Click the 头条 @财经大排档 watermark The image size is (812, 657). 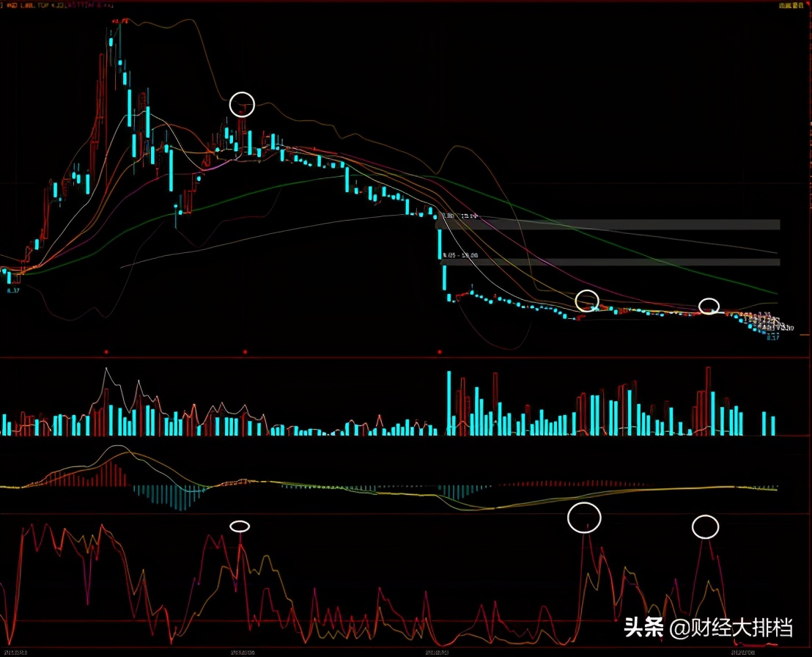(x=708, y=628)
